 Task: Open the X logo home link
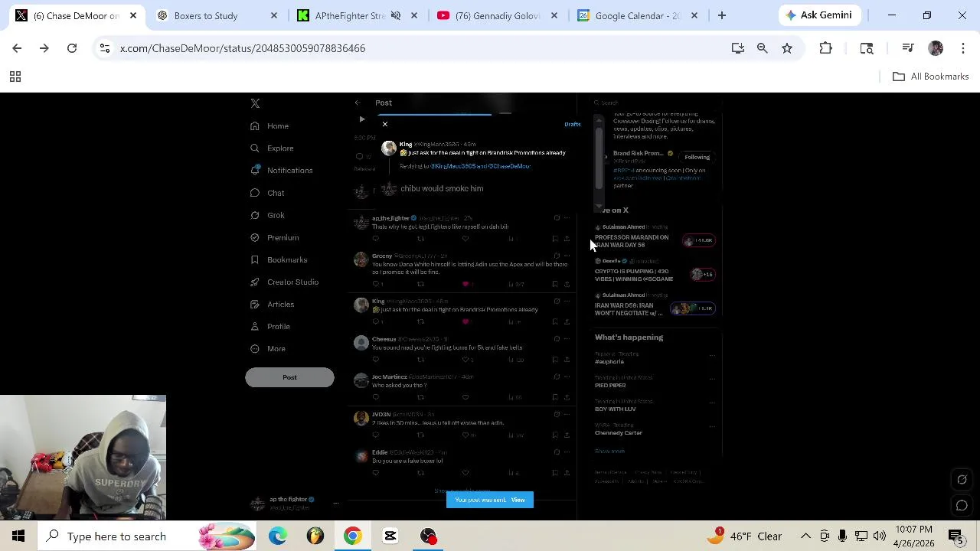coord(256,103)
